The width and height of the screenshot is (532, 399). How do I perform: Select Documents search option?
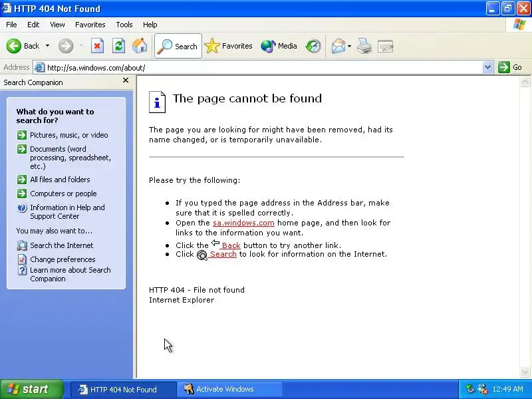coord(70,158)
